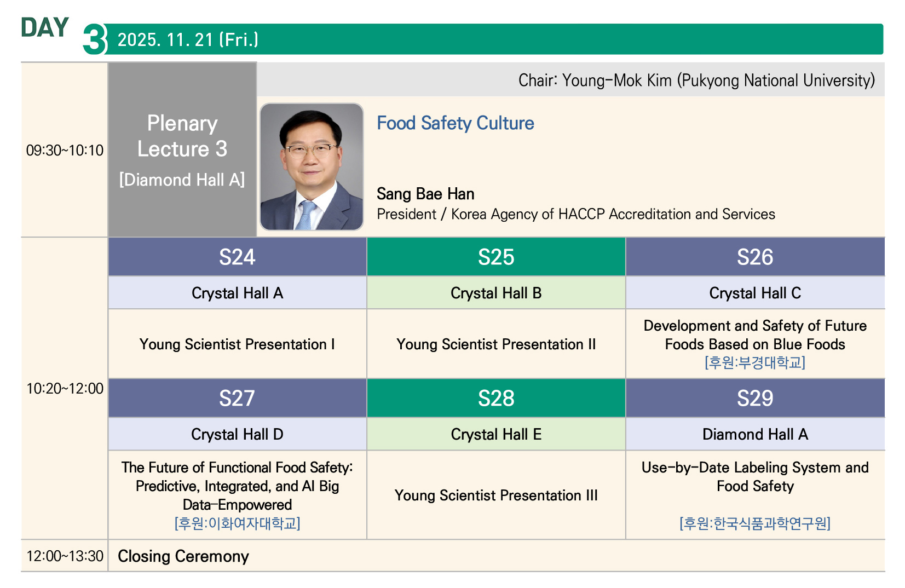
Task: Click Young Scientist Presentation III
Action: pos(496,495)
